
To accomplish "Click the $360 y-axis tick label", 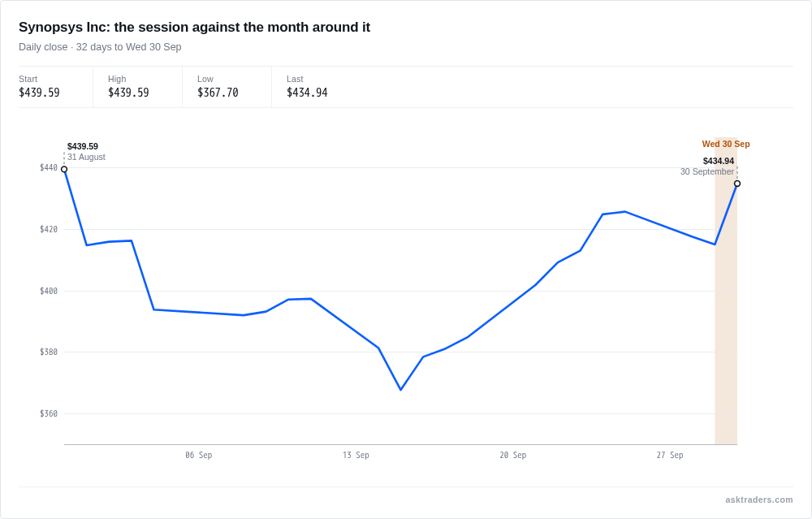I will pos(49,414).
